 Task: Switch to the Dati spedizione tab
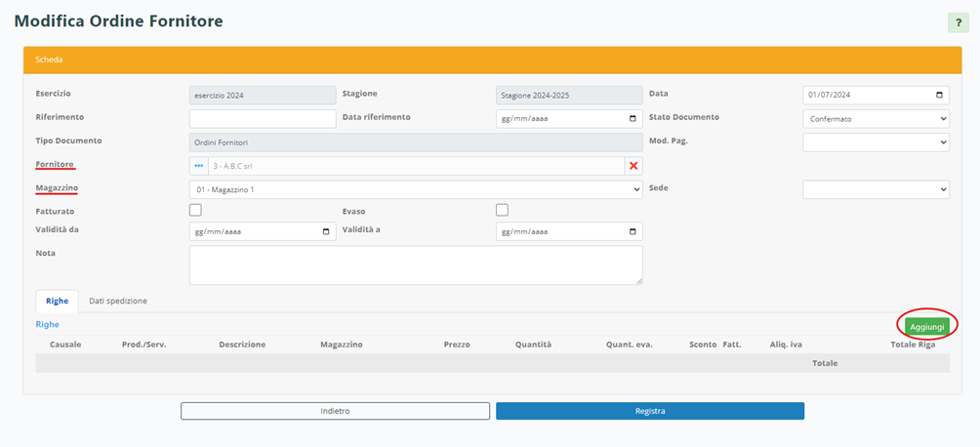117,301
